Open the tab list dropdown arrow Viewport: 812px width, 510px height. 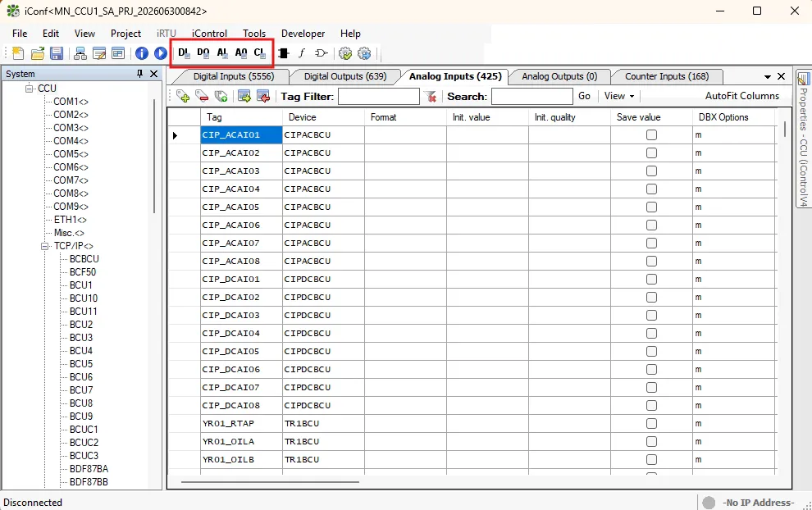click(x=768, y=76)
